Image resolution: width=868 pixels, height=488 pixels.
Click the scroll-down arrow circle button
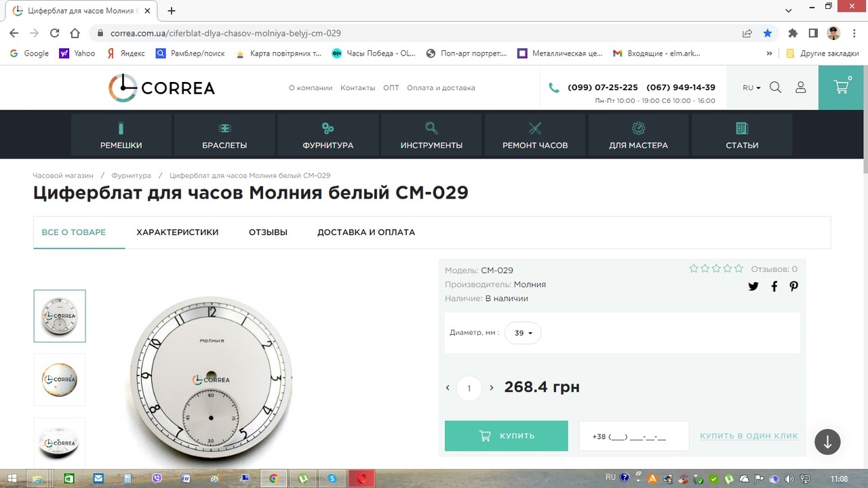[827, 442]
